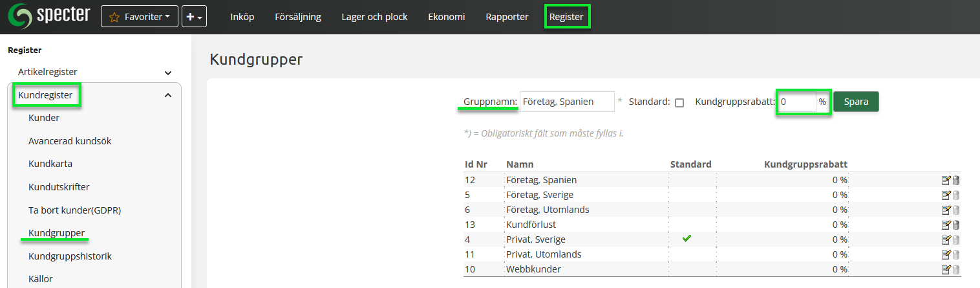Collapse the Kundregister section
The image size is (980, 288).
point(168,96)
